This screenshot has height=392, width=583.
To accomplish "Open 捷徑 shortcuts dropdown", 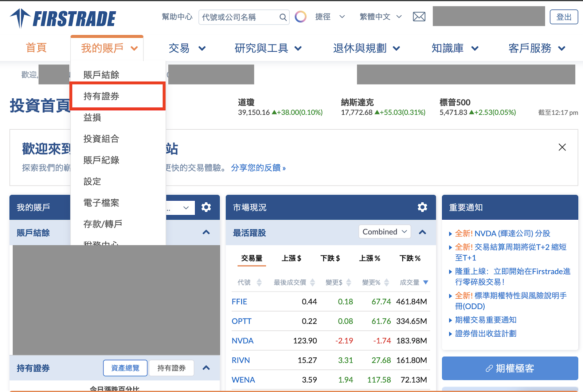I will point(330,17).
